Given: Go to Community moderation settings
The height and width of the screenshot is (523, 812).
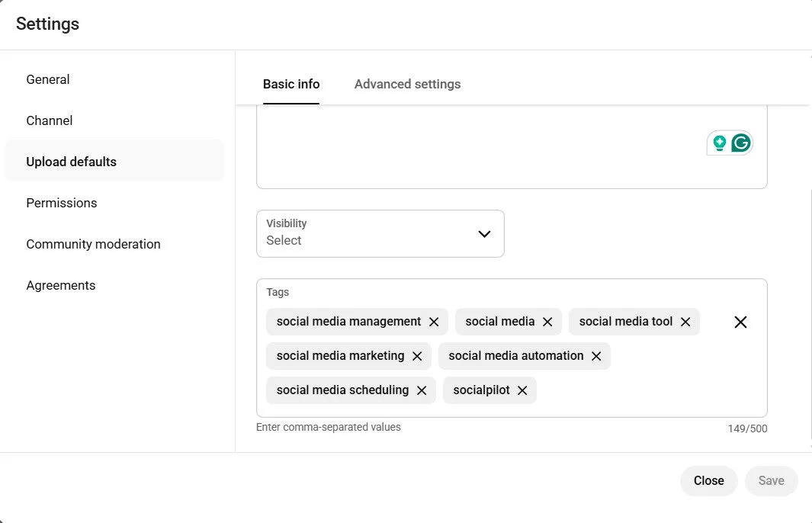Looking at the screenshot, I should (93, 244).
